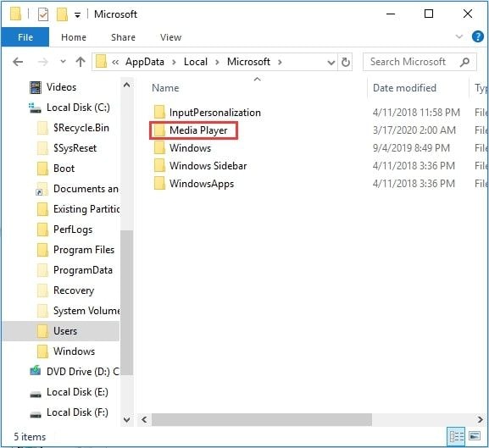This screenshot has height=448, width=489.
Task: Sort by the Name column header
Action: point(165,88)
